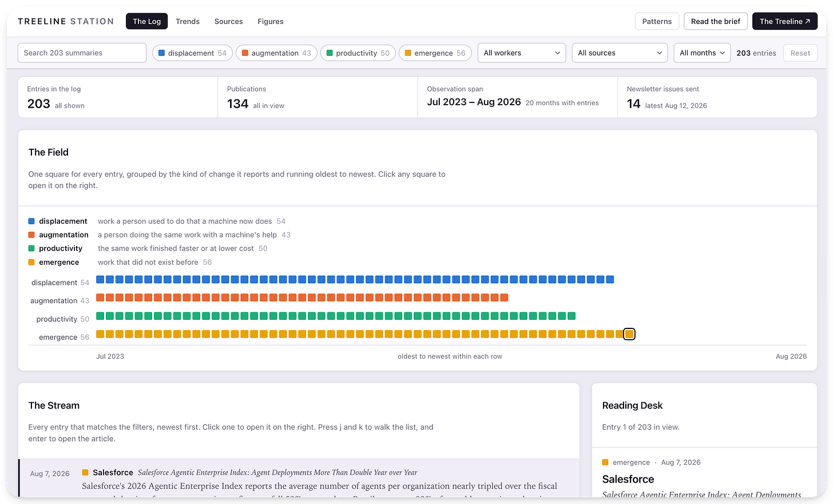
Task: Toggle the augmentation filter chip
Action: 276,53
